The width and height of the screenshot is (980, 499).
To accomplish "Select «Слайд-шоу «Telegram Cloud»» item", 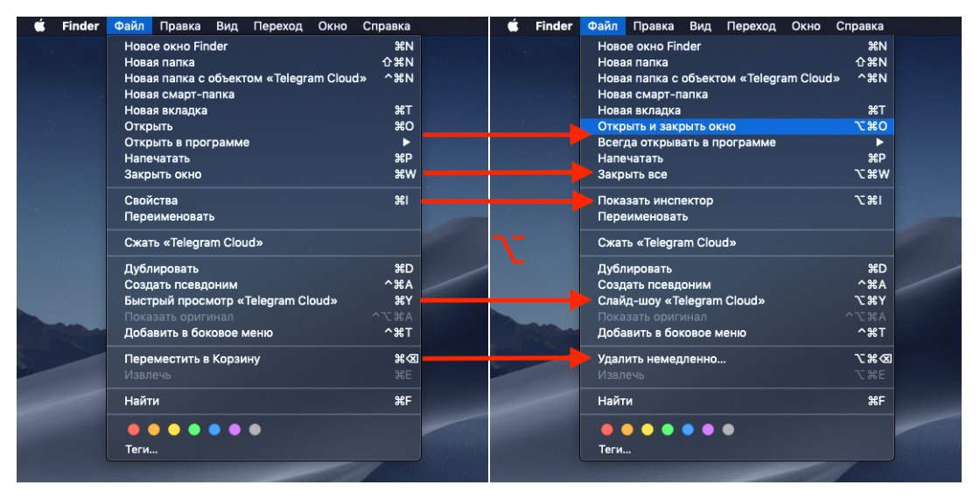I will [x=737, y=301].
